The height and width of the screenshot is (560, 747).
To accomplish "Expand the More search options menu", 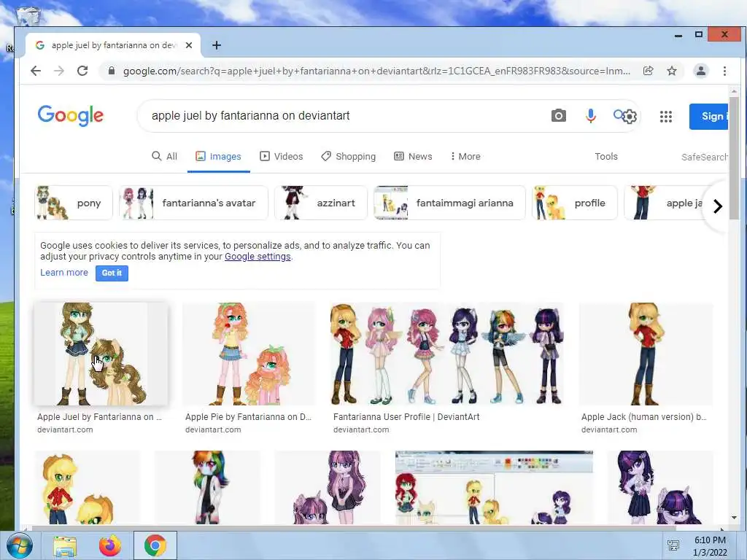I will (465, 156).
